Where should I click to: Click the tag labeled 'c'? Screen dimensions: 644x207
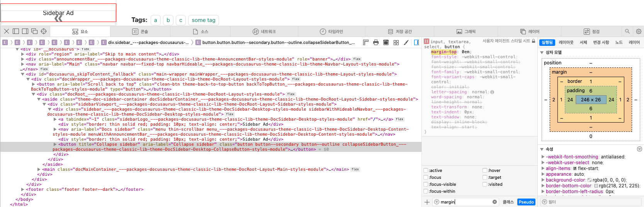coord(181,20)
